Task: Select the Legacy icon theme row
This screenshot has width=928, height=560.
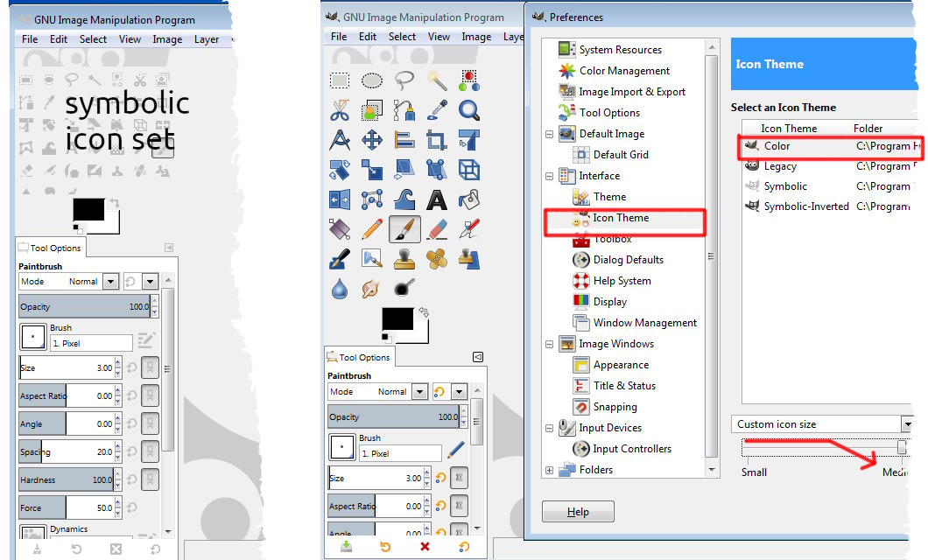Action: (x=828, y=166)
